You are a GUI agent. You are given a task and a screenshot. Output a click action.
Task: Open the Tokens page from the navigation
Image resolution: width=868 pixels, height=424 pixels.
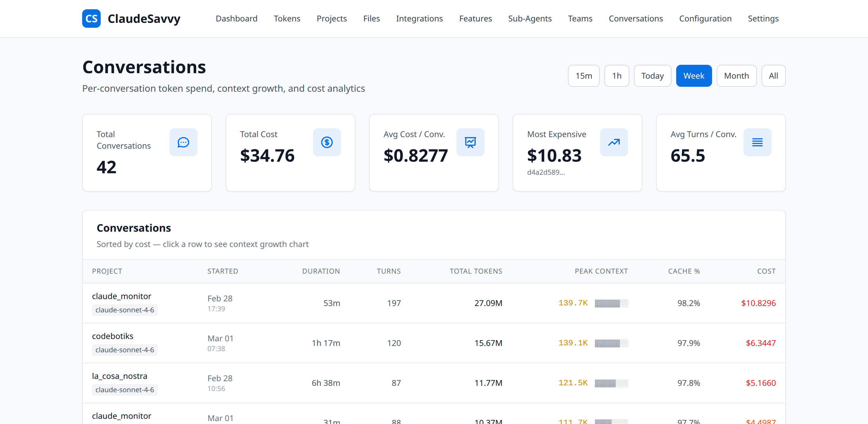(x=287, y=19)
